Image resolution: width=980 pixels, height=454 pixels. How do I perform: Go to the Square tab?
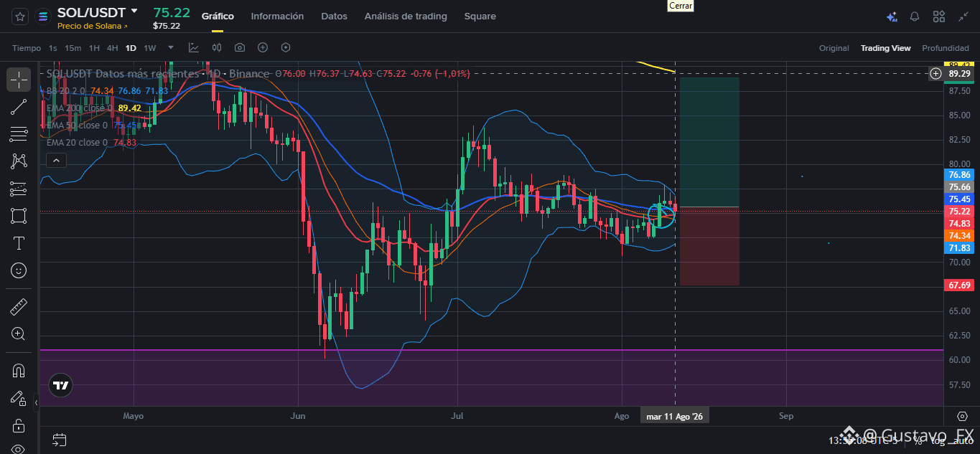click(480, 16)
